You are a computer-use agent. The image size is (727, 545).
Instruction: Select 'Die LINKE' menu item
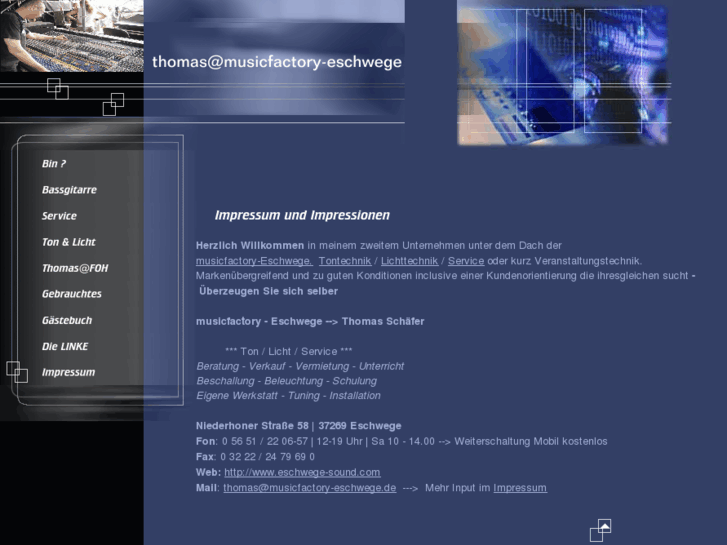pos(65,346)
